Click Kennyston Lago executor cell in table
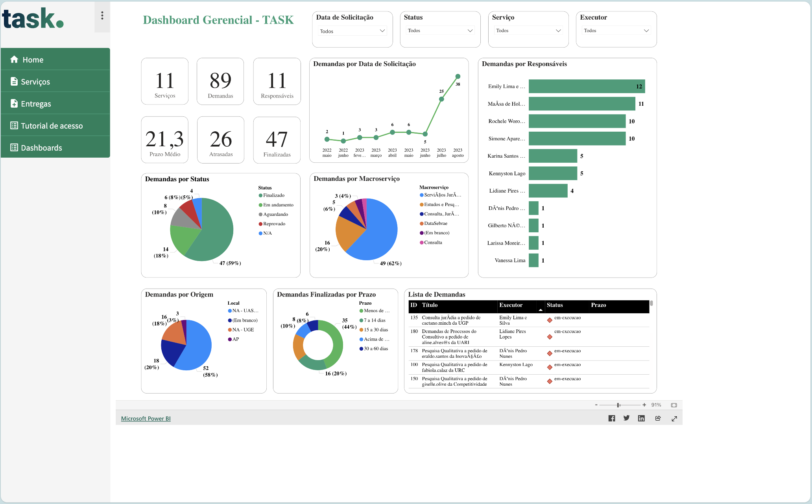This screenshot has width=812, height=504. point(516,364)
